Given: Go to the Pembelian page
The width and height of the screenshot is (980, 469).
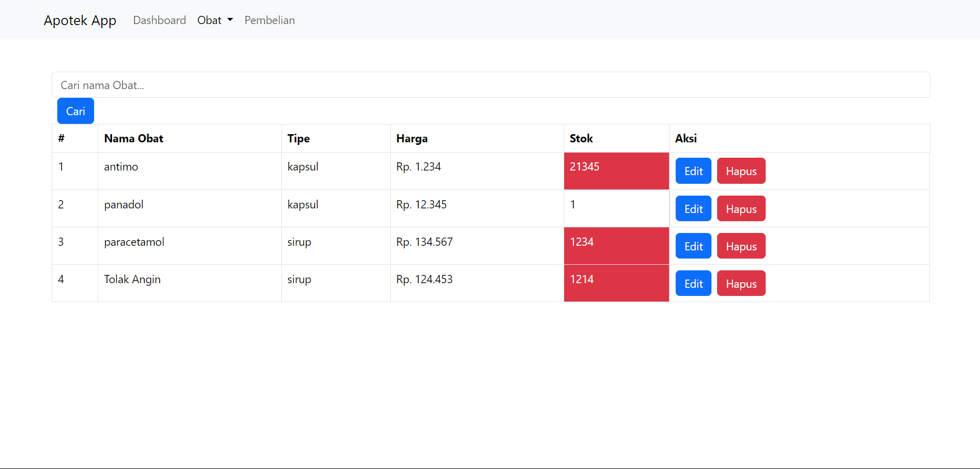Looking at the screenshot, I should pos(270,20).
